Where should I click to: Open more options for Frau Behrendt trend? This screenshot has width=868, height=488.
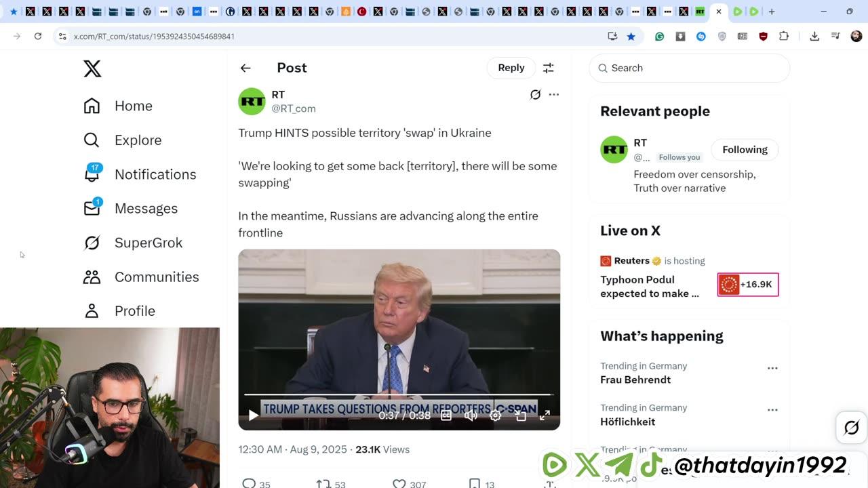772,368
